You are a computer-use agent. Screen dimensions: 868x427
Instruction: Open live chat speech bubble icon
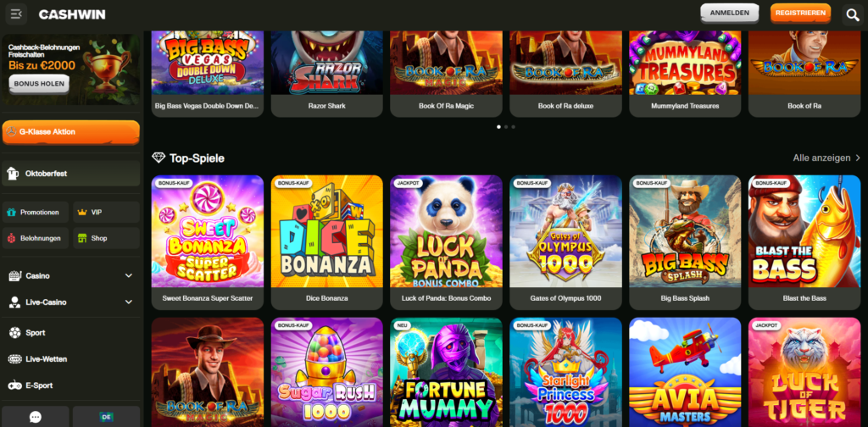tap(36, 417)
